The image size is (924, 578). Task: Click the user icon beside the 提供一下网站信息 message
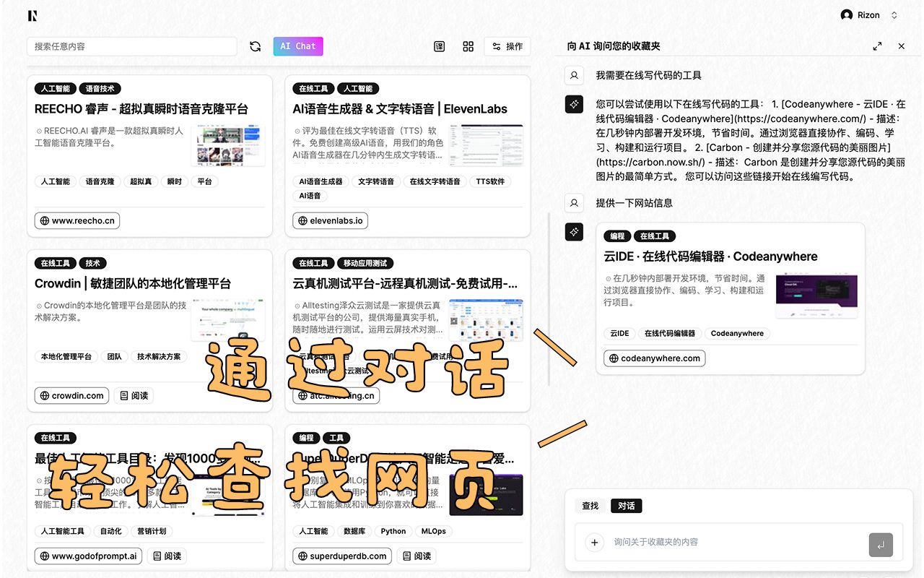coord(574,203)
